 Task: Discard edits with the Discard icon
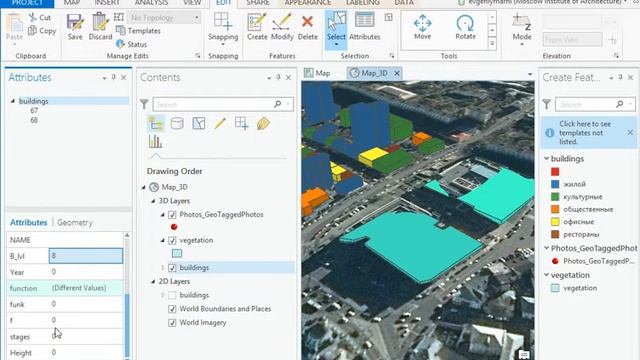100,21
